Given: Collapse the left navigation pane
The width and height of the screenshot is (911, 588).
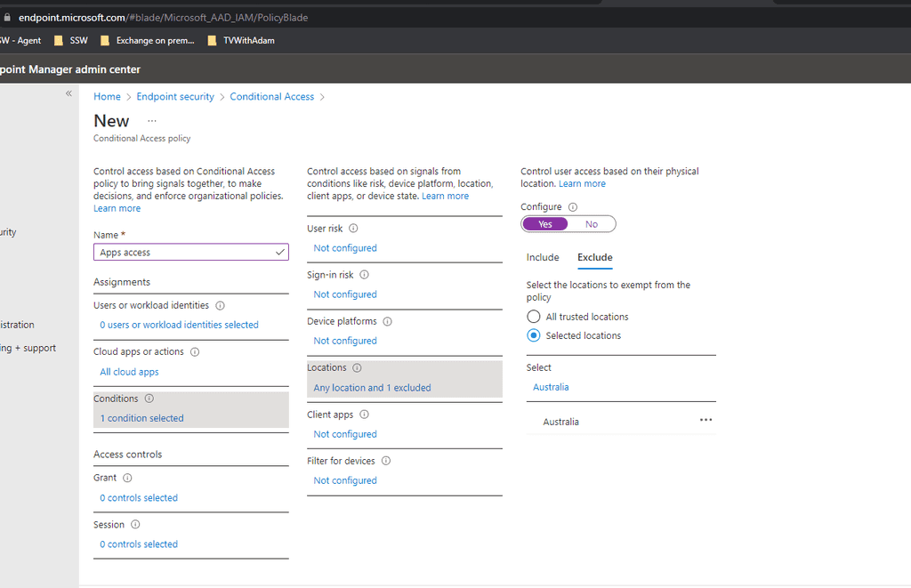Looking at the screenshot, I should click(x=69, y=93).
